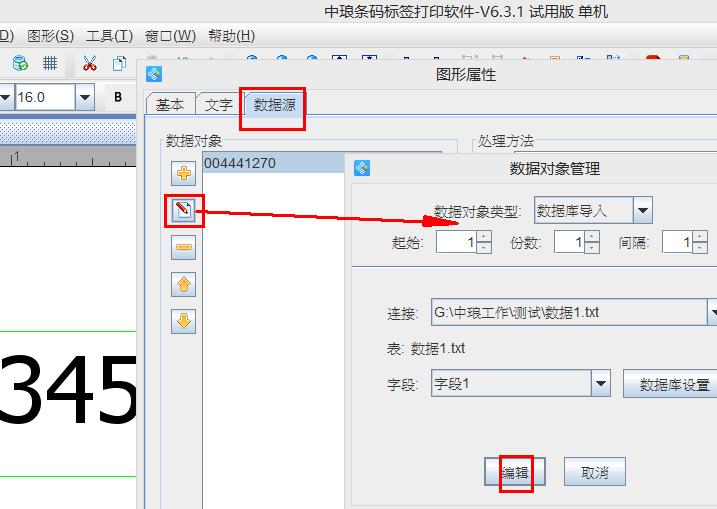This screenshot has height=509, width=717.
Task: Open the font size 16.0 dropdown
Action: (x=84, y=97)
